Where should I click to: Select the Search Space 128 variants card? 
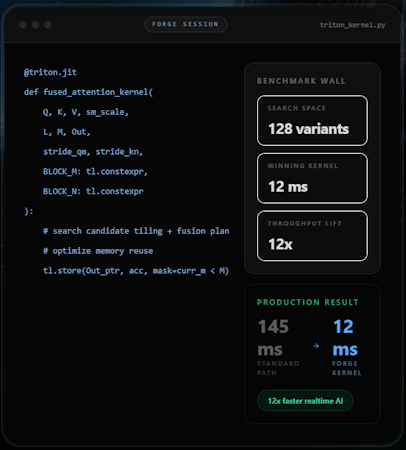click(312, 121)
